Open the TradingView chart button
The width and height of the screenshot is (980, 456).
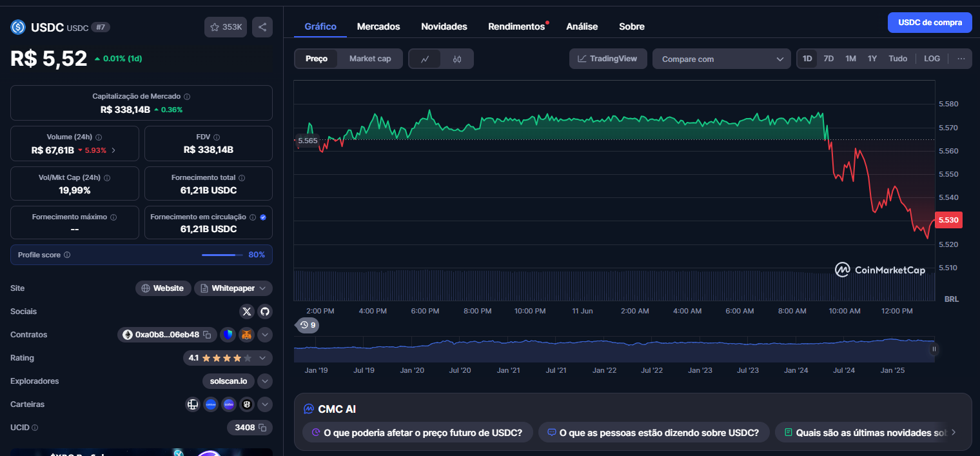(x=607, y=59)
